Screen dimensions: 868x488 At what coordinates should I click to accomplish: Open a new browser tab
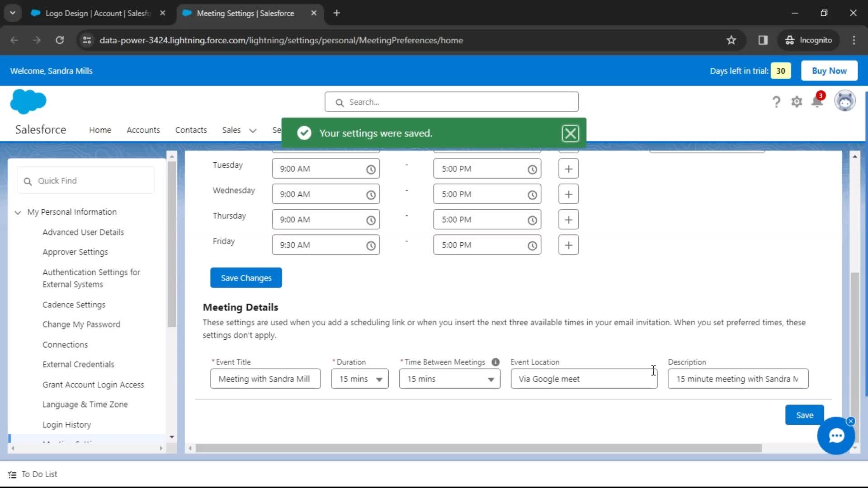coord(336,13)
